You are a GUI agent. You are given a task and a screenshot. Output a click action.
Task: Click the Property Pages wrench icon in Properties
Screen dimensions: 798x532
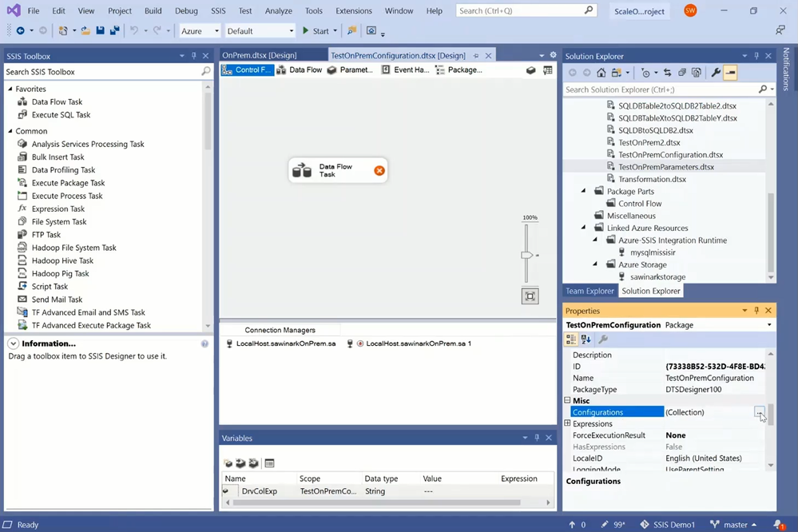(x=603, y=339)
